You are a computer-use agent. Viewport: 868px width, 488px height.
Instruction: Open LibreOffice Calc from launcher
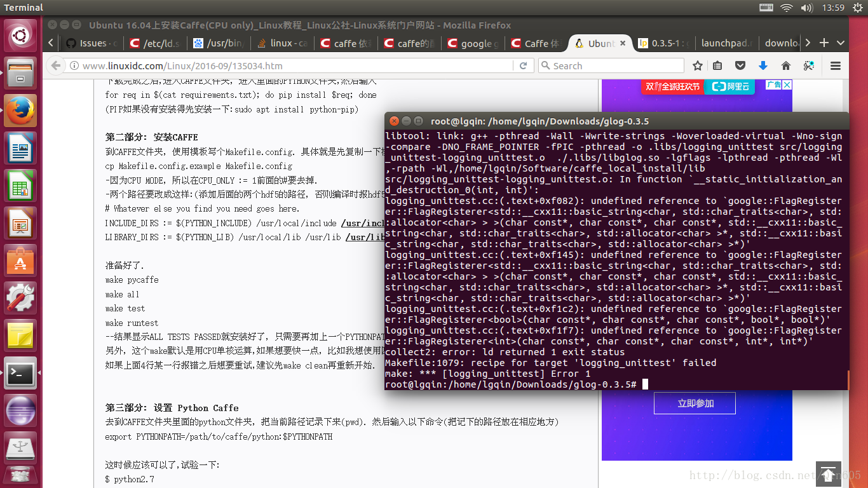coord(21,187)
